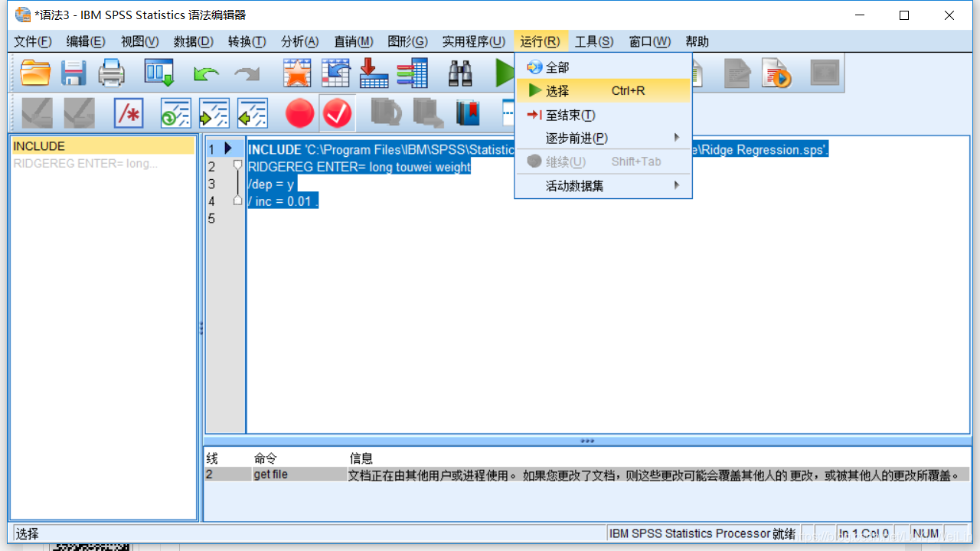Click the red checkmark toolbar icon
980x551 pixels.
coord(337,113)
